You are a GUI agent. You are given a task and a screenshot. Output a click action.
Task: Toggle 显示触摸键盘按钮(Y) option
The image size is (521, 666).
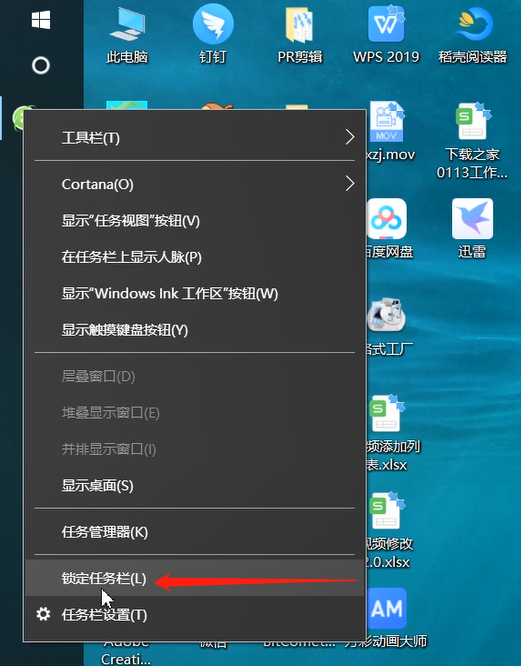[x=194, y=330]
